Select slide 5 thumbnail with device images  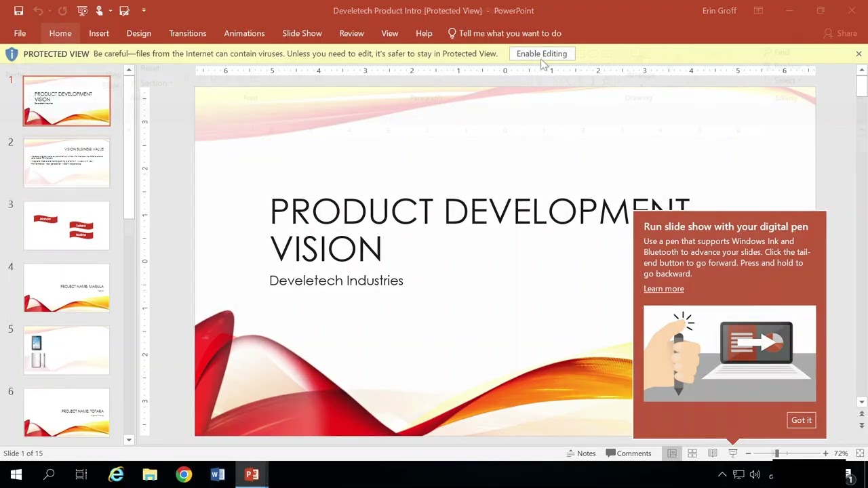66,350
